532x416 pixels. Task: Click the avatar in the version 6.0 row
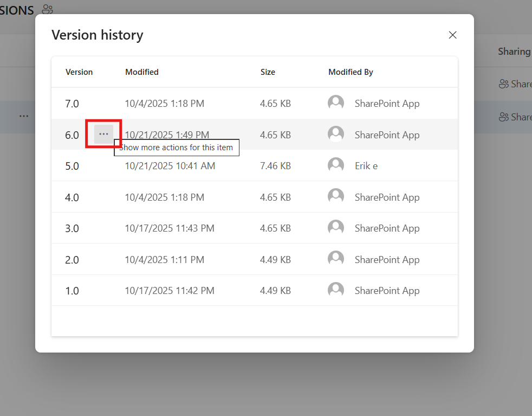[x=336, y=134]
